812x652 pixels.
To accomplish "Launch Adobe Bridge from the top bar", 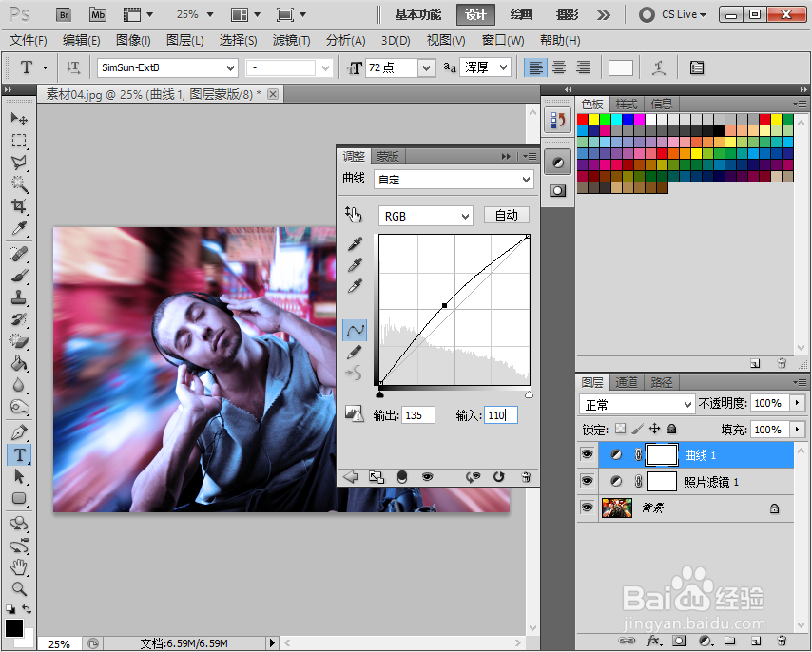I will click(64, 14).
